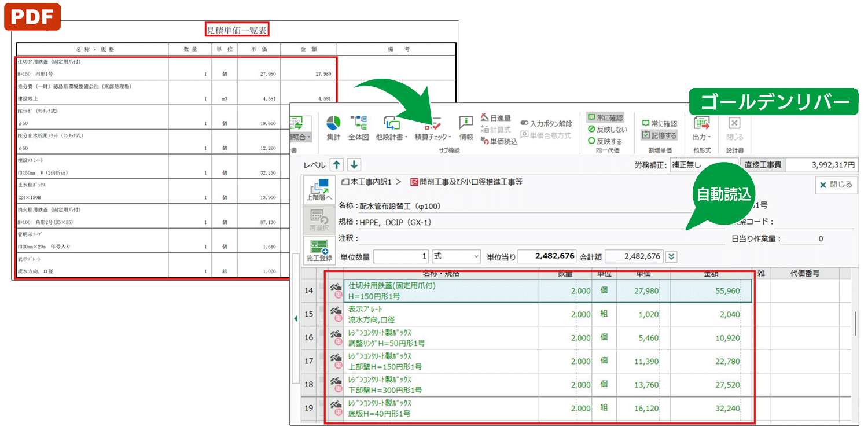
Task: Select the 反映しない option
Action: 608,129
